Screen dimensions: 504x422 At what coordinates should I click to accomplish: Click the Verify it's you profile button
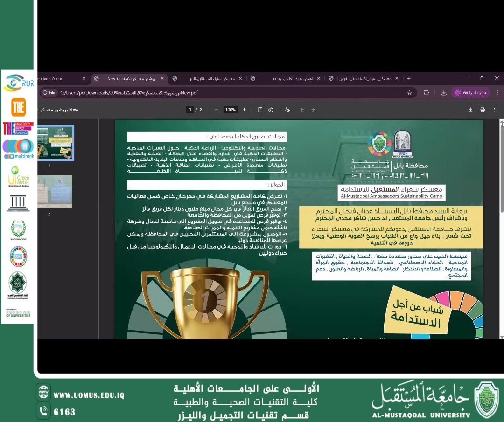coord(470,92)
